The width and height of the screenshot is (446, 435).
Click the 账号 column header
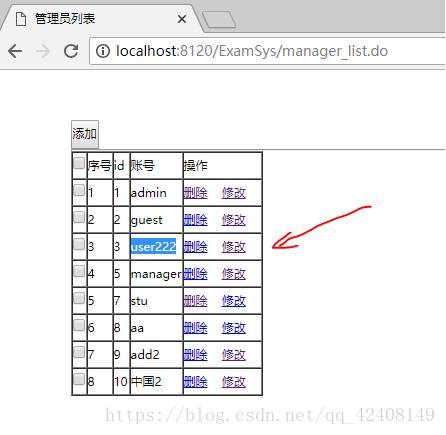click(x=156, y=166)
